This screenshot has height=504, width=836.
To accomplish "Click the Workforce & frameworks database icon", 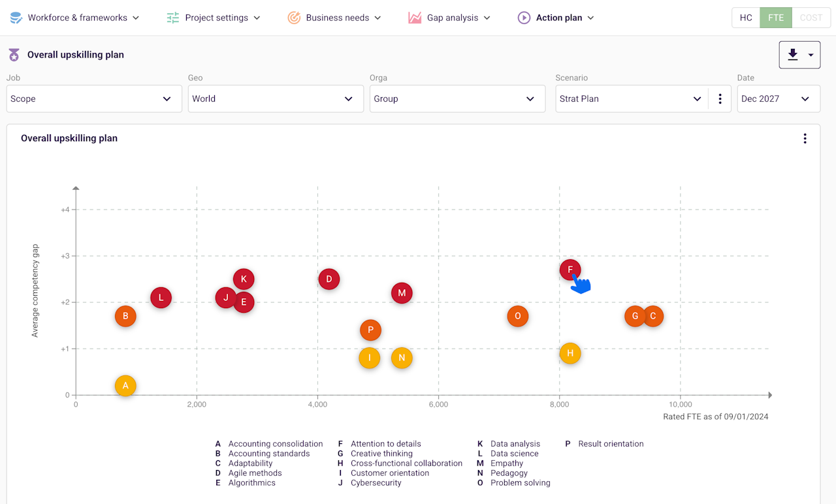I will [x=16, y=18].
